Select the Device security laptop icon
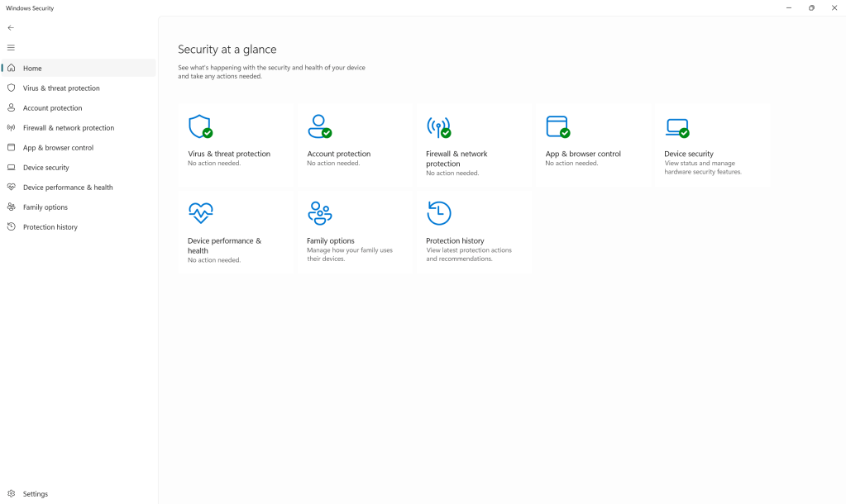Viewport: 846px width, 504px height. (x=676, y=127)
